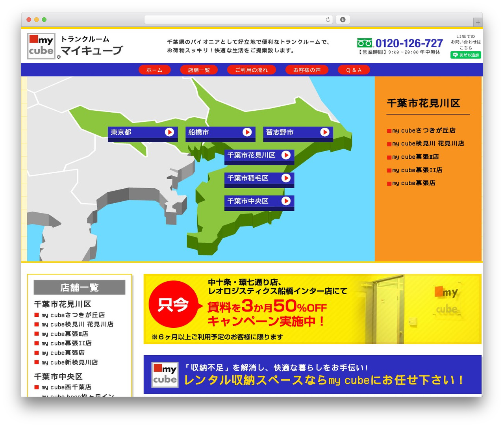The width and height of the screenshot is (504, 427).
Task: Click the browser download icon
Action: (x=343, y=20)
